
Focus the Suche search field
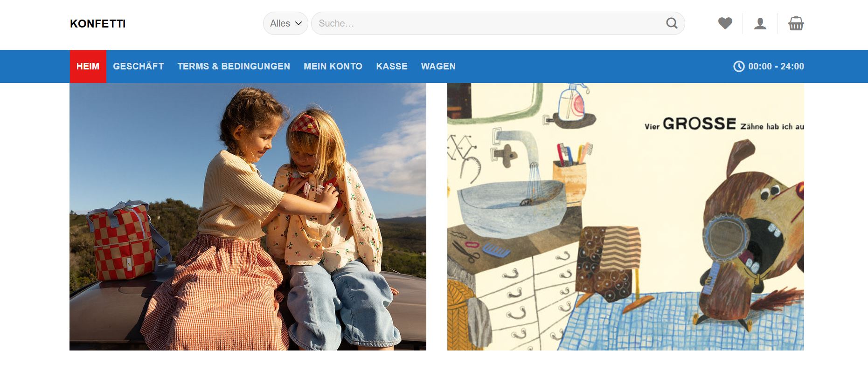tap(485, 23)
